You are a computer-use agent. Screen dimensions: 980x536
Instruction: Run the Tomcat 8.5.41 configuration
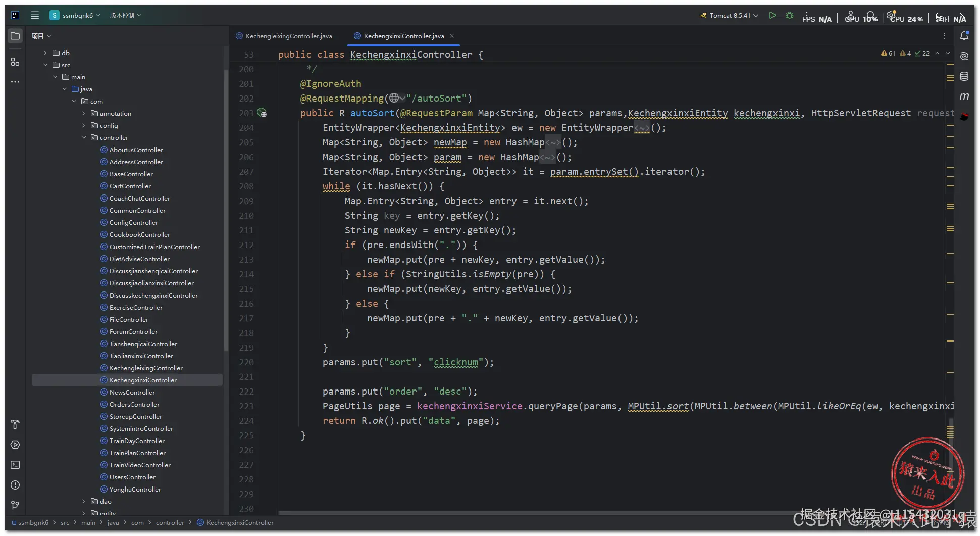tap(772, 15)
